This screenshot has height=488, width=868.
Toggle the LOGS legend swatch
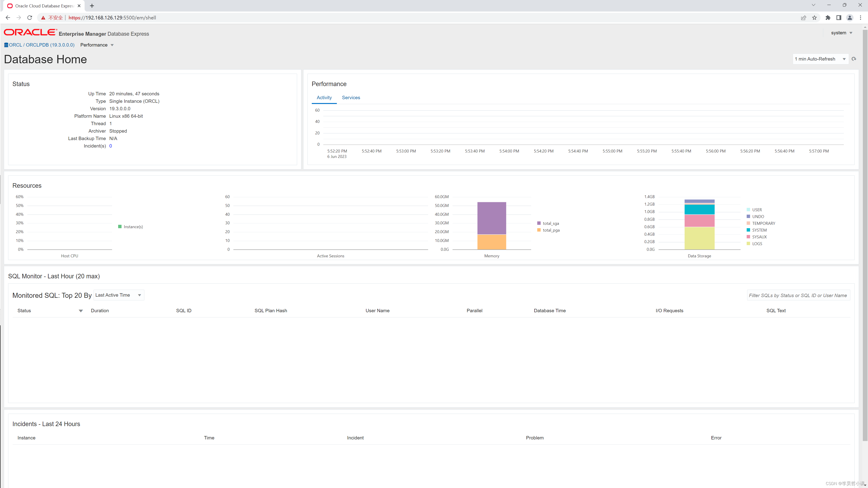tap(748, 243)
